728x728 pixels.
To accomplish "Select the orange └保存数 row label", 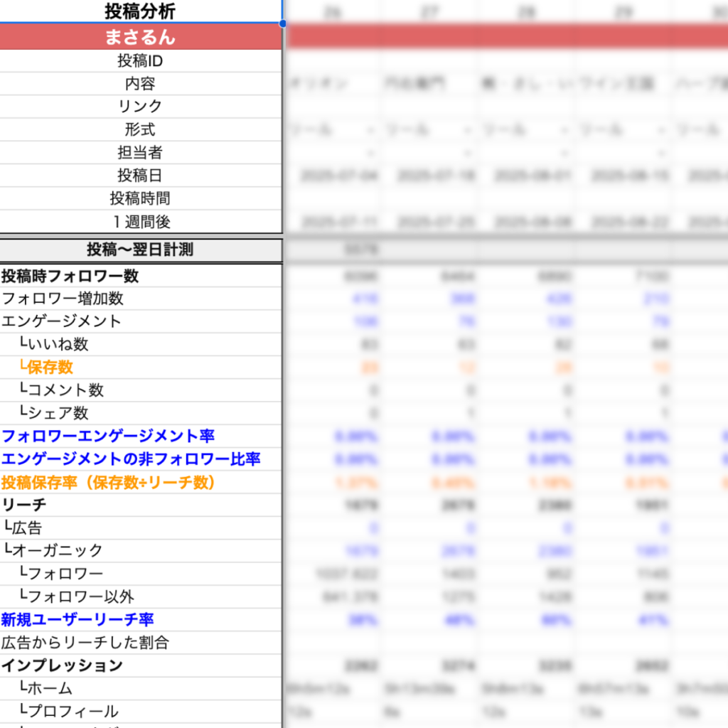I will click(x=47, y=367).
